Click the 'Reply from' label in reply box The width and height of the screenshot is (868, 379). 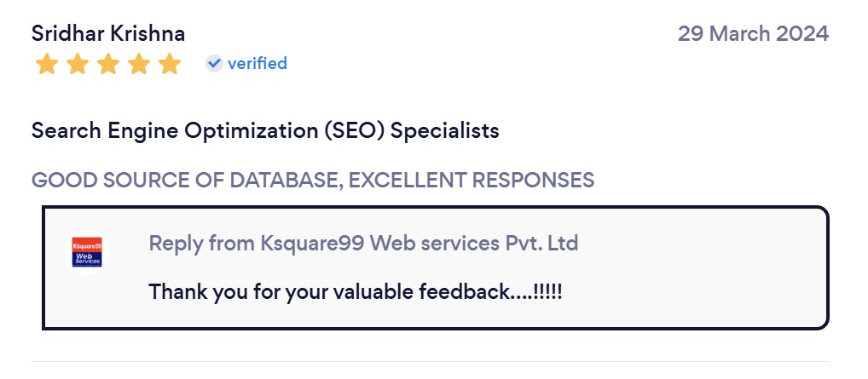tap(201, 243)
